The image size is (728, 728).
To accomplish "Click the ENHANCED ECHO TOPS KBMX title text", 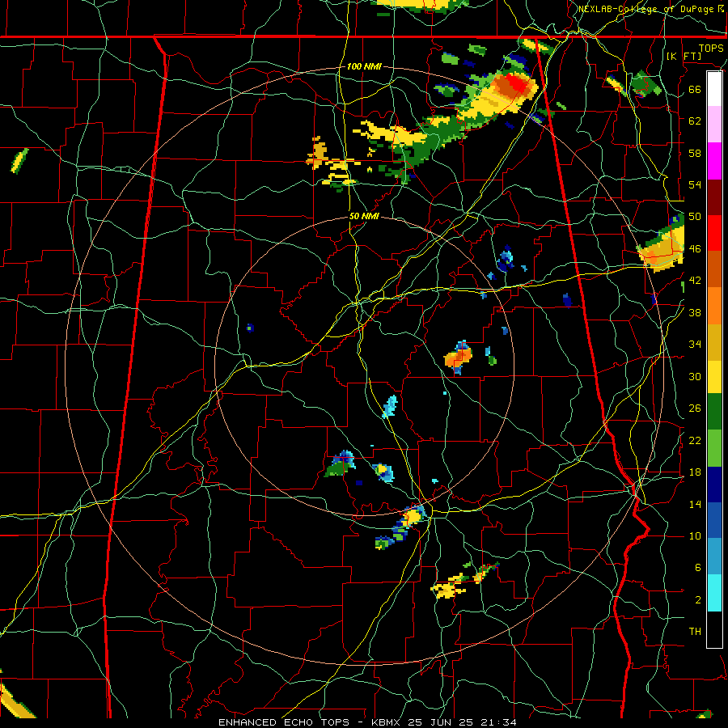I will (x=367, y=722).
